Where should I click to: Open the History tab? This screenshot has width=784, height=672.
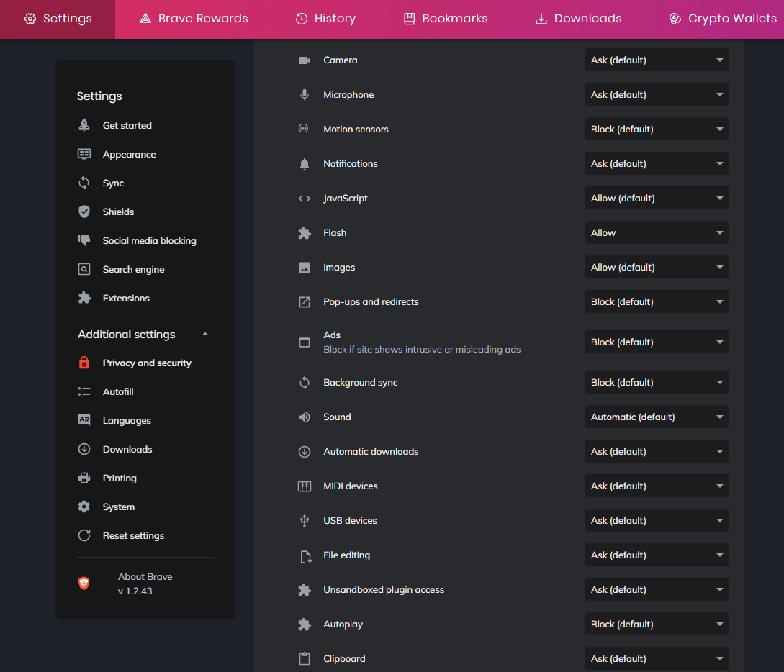325,19
